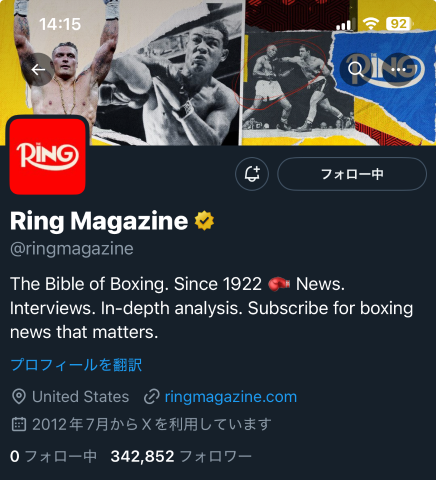Open the red Ring profile avatar
This screenshot has height=480, width=436.
click(x=48, y=156)
